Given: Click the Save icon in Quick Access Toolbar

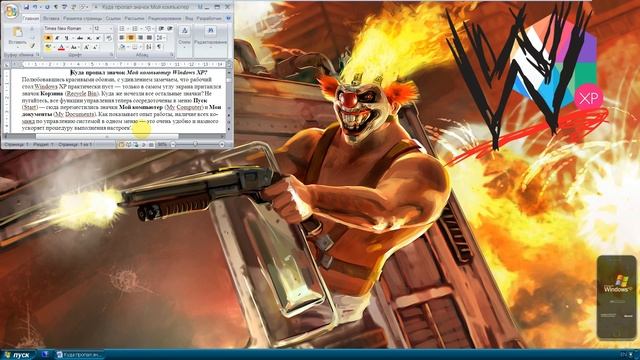Looking at the screenshot, I should [x=27, y=7].
